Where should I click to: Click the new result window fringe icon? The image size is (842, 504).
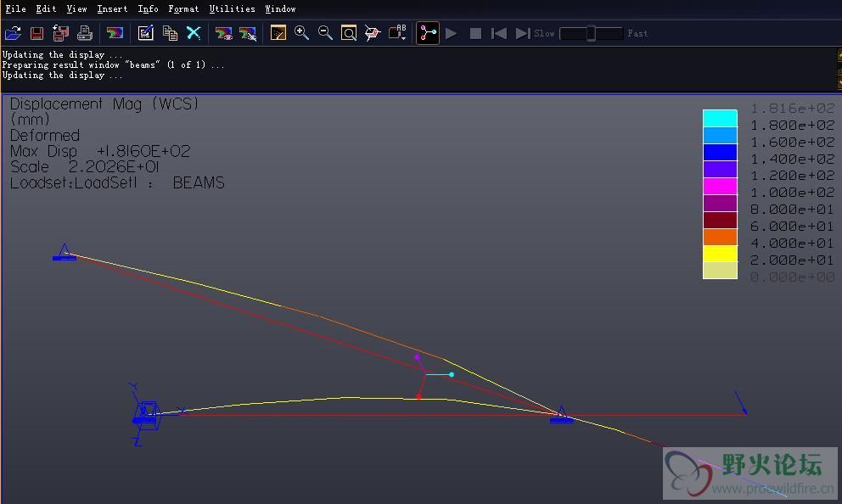[115, 33]
